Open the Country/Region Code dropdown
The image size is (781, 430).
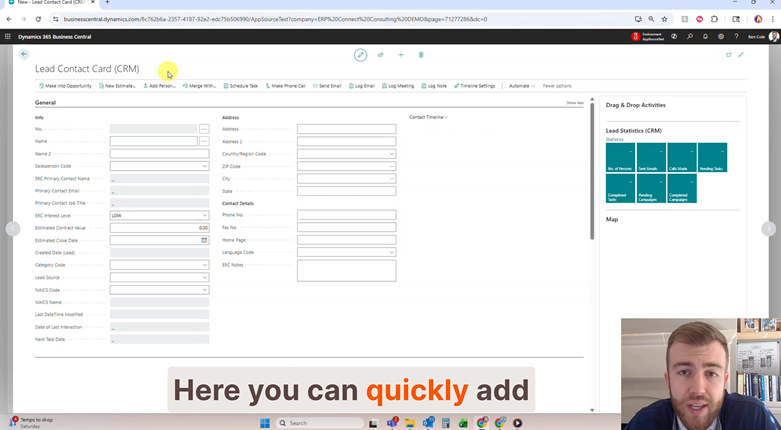pos(391,154)
